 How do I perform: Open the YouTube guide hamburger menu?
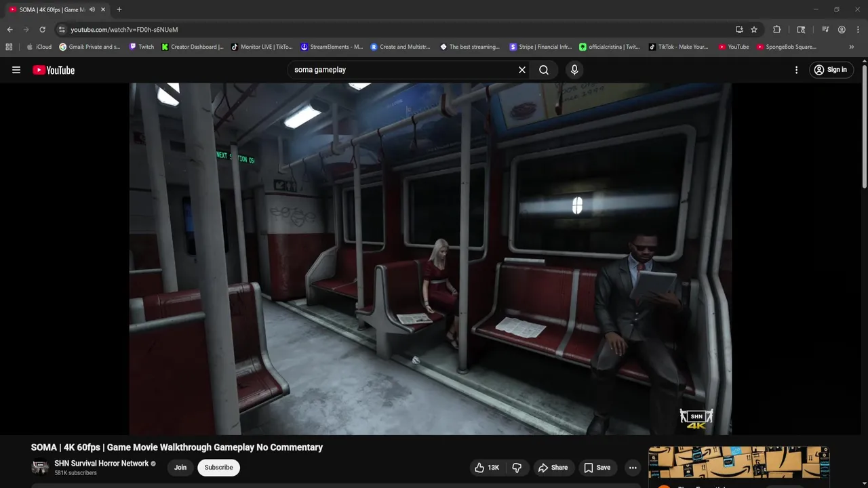tap(16, 70)
